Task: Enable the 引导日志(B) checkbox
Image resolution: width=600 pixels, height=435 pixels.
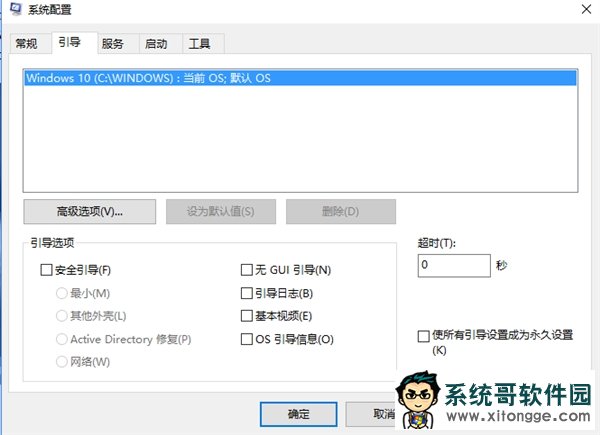Action: [247, 293]
